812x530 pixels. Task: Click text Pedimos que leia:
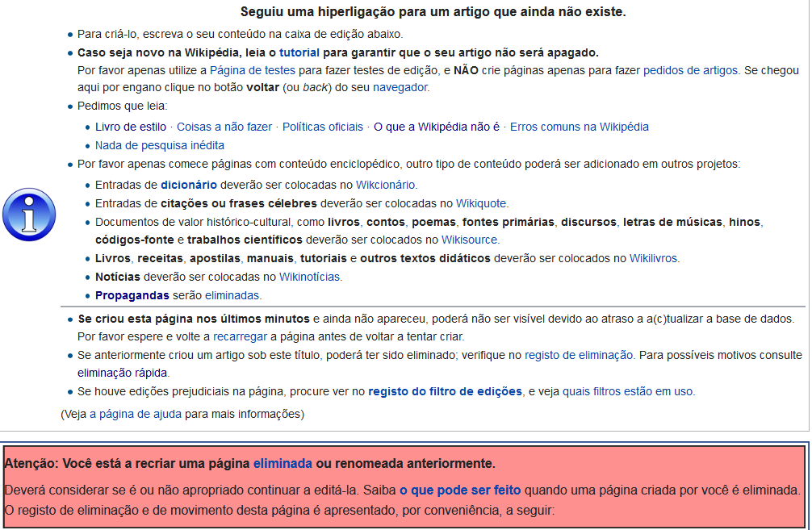[x=122, y=106]
